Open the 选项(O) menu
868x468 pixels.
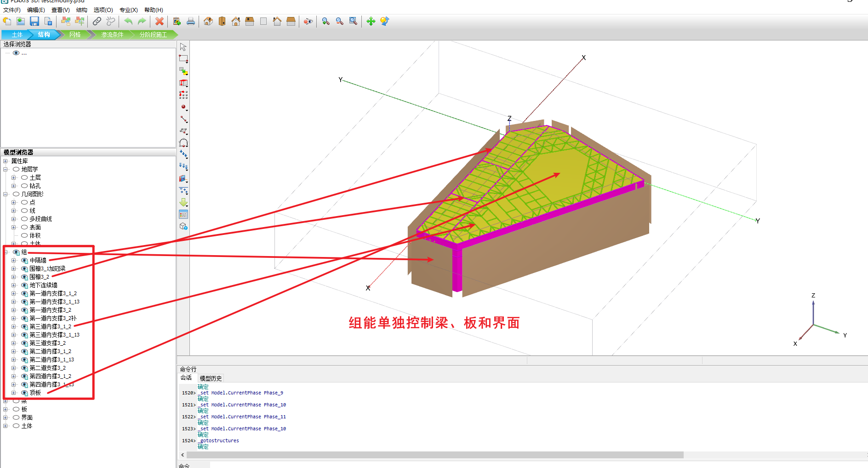pyautogui.click(x=103, y=10)
